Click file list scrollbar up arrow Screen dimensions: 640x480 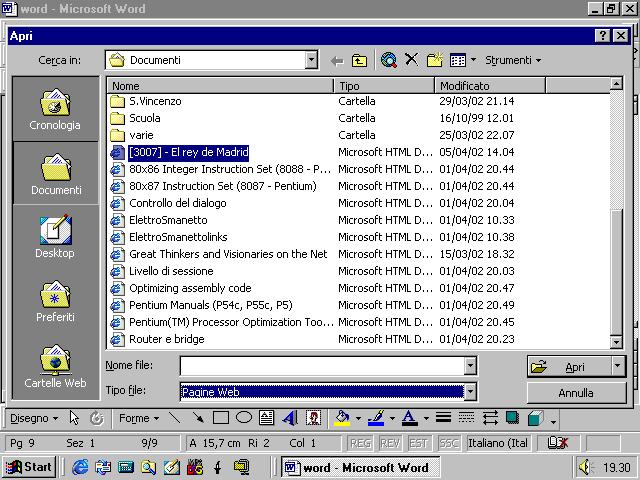click(616, 84)
